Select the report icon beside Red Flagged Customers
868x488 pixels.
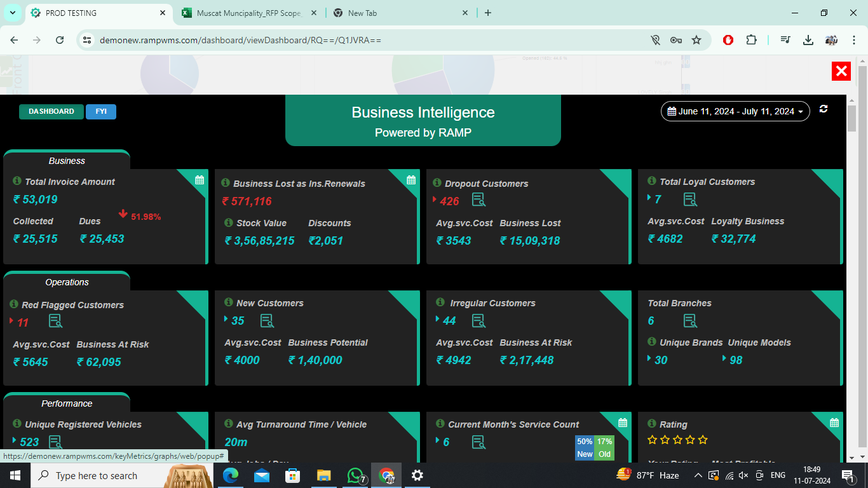(x=55, y=322)
